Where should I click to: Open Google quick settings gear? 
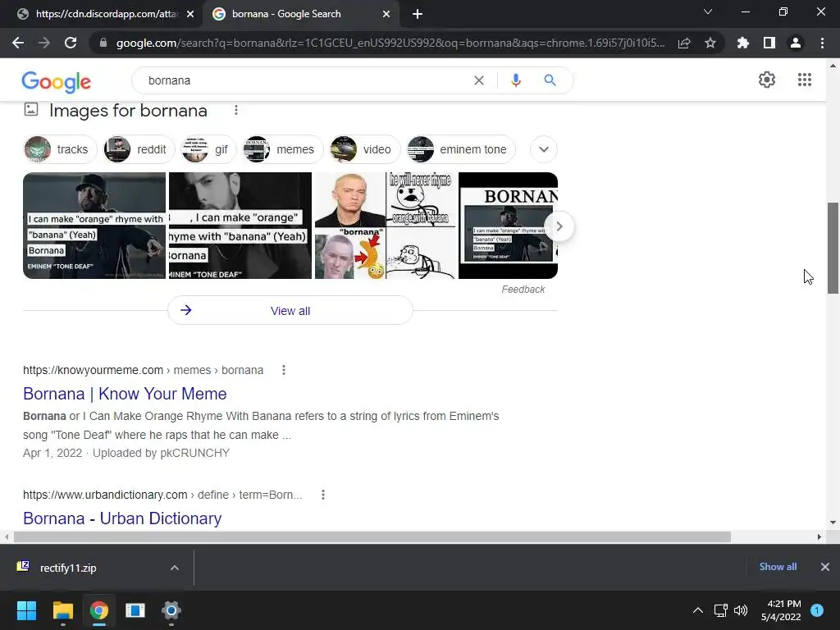(767, 80)
